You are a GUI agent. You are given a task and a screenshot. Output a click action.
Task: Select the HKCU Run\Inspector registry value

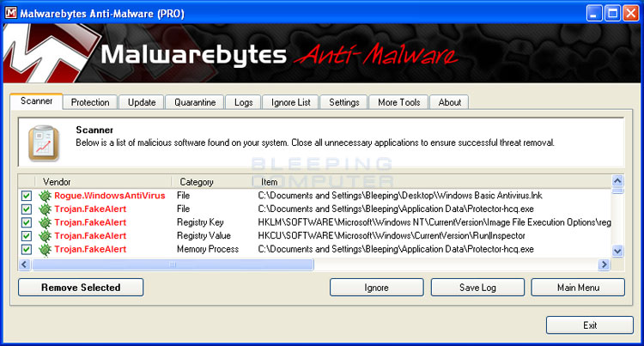(x=392, y=236)
